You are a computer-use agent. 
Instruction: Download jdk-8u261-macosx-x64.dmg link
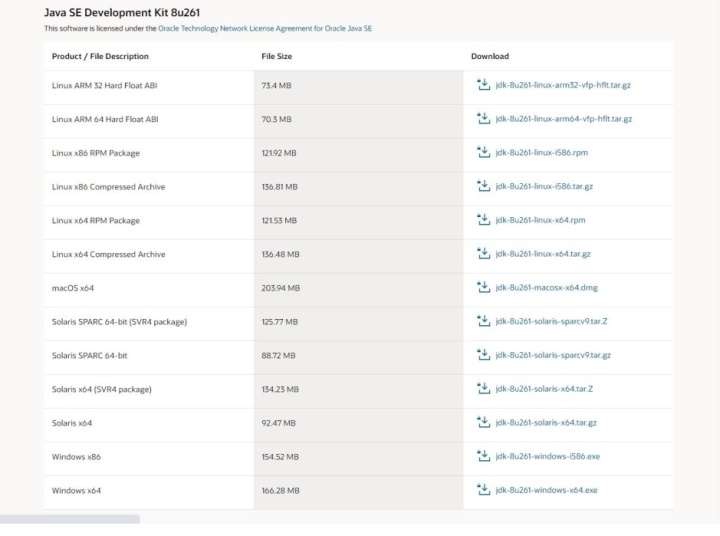pos(547,288)
